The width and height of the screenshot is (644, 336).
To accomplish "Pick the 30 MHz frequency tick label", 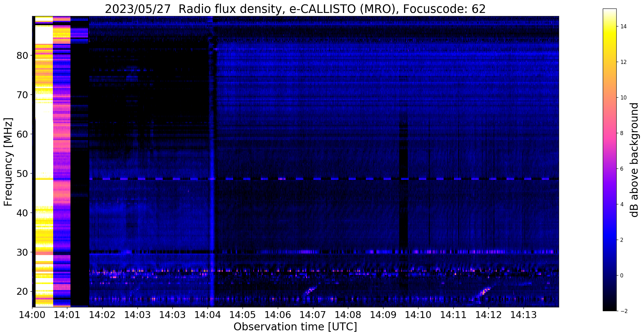I will (22, 252).
